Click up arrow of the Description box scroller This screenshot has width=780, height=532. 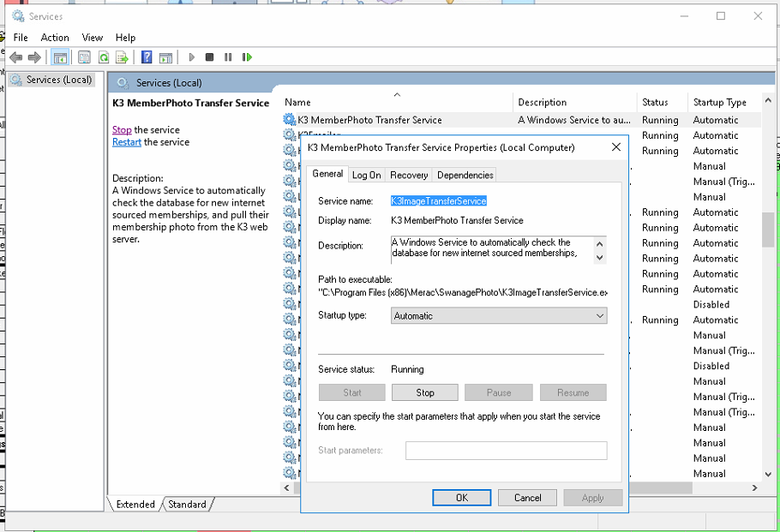[599, 243]
